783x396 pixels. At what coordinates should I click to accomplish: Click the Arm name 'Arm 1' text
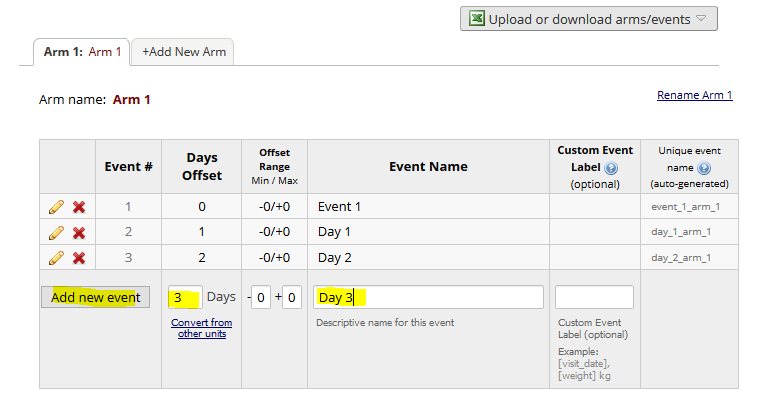[131, 99]
